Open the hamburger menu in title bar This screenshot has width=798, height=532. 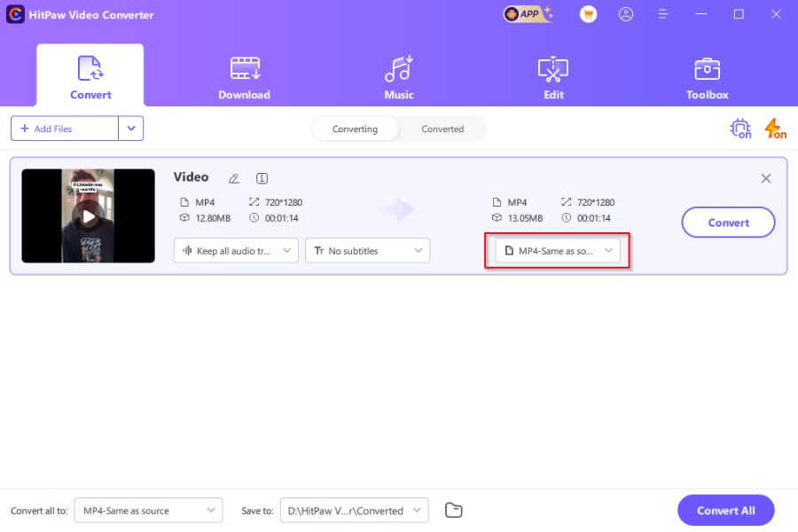[x=662, y=14]
